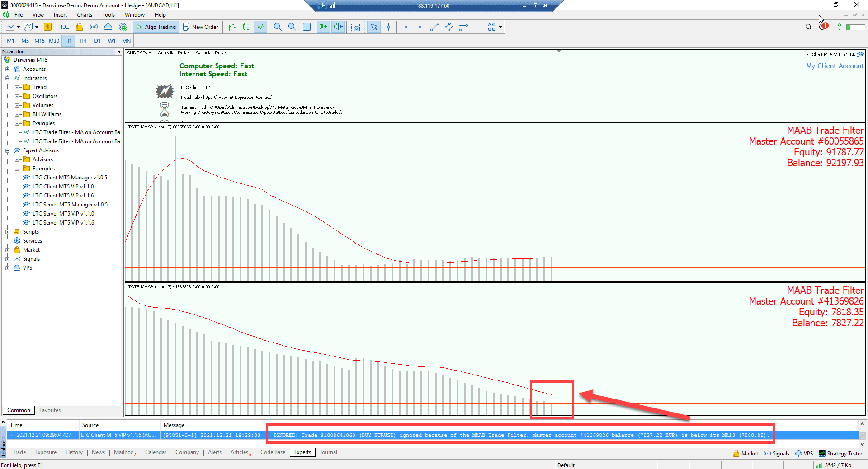Take a chart screenshot with camera icon
Image resolution: width=868 pixels, height=469 pixels.
356,27
